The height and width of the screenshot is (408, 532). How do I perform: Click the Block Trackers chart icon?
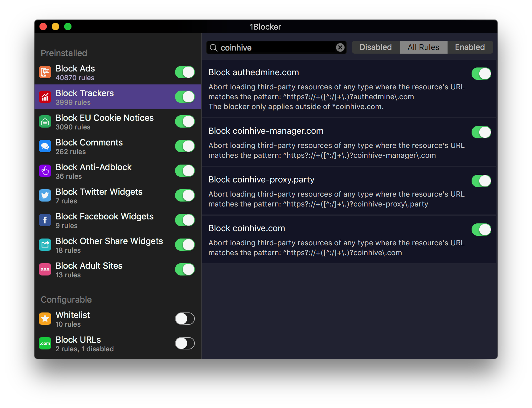click(x=45, y=97)
